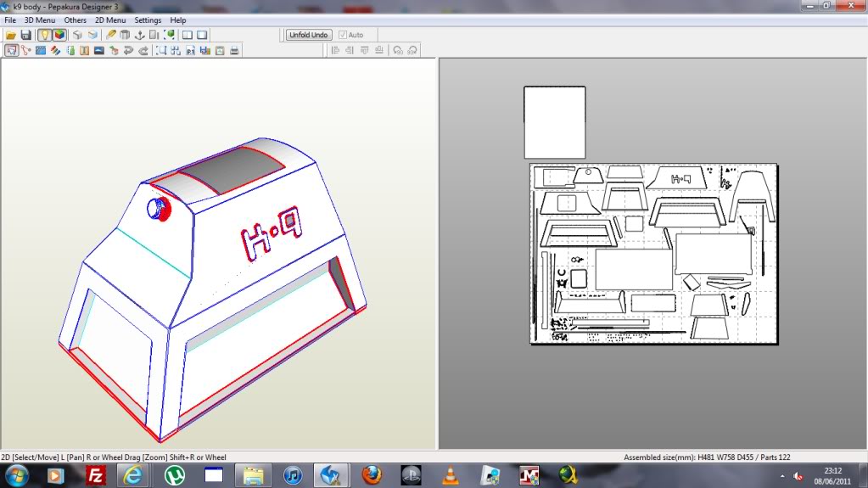
Task: Click the Assembled size status text
Action: coord(707,457)
